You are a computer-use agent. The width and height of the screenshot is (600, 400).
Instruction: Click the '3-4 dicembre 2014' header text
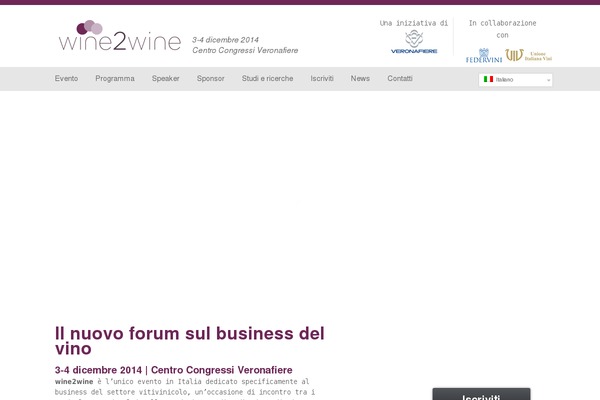[225, 40]
